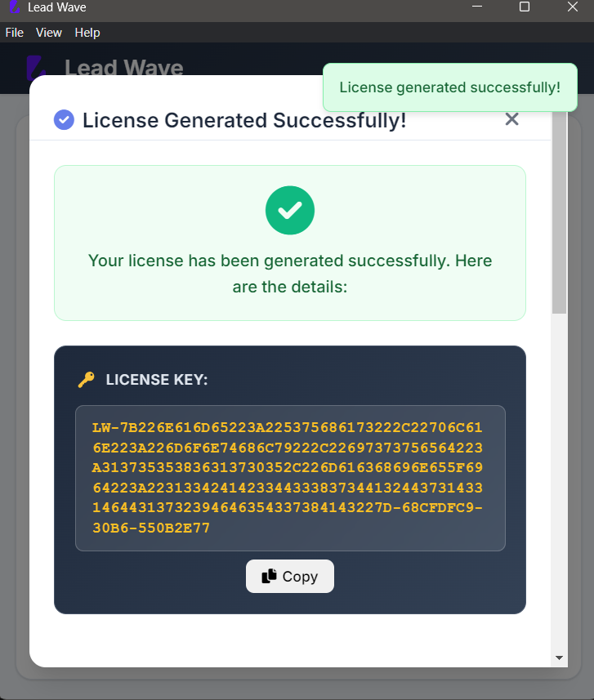Click the 'License Generated Successfully!' dialog heading
Viewport: 594px width, 700px height.
click(x=244, y=120)
